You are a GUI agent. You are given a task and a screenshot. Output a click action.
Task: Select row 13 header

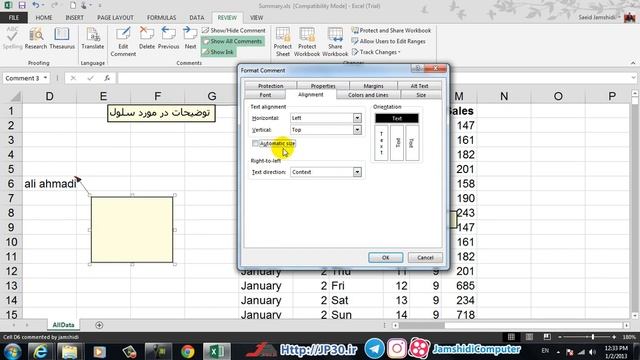point(11,286)
